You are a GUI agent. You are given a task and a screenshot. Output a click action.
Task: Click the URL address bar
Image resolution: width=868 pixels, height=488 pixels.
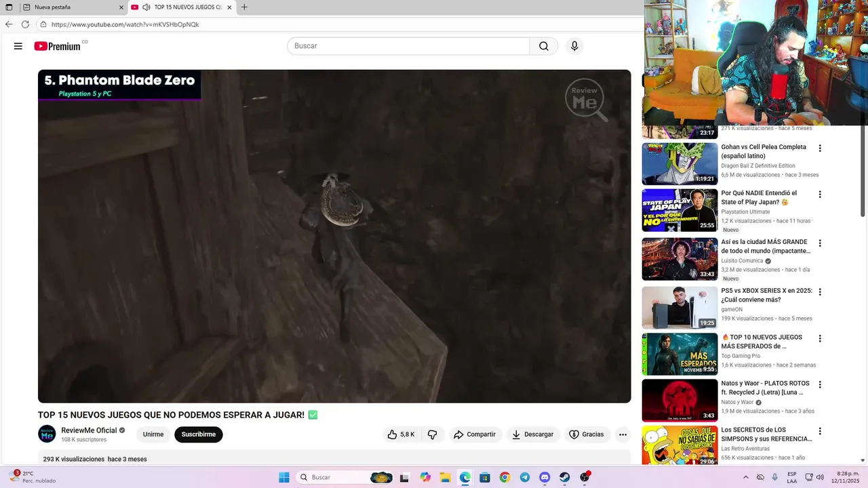(339, 24)
